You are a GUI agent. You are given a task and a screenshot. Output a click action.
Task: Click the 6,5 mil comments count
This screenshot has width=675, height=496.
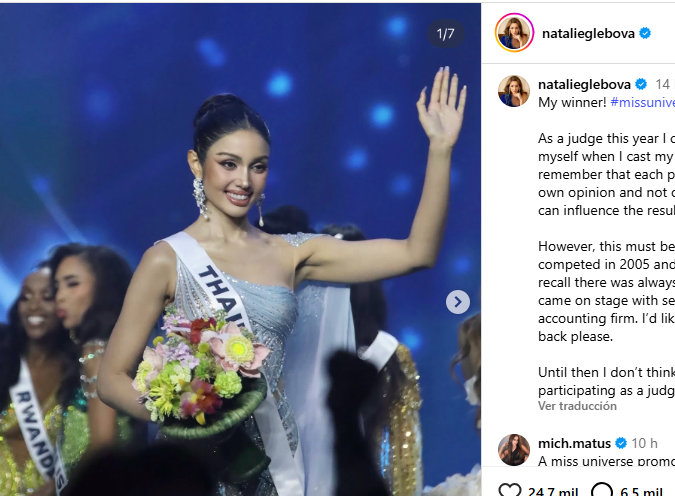641,491
